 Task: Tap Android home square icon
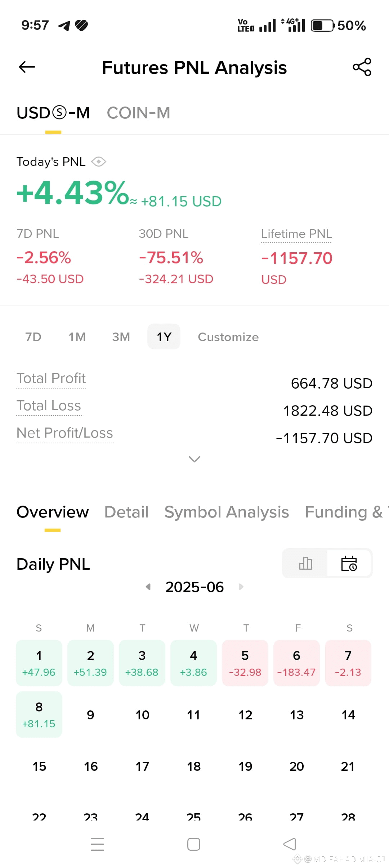pos(194,844)
